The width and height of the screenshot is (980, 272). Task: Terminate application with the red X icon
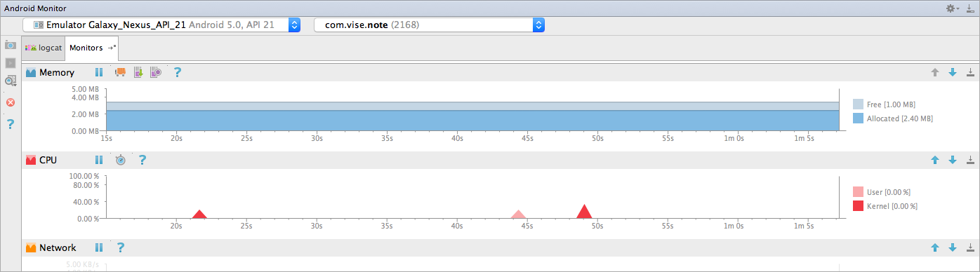click(x=11, y=102)
